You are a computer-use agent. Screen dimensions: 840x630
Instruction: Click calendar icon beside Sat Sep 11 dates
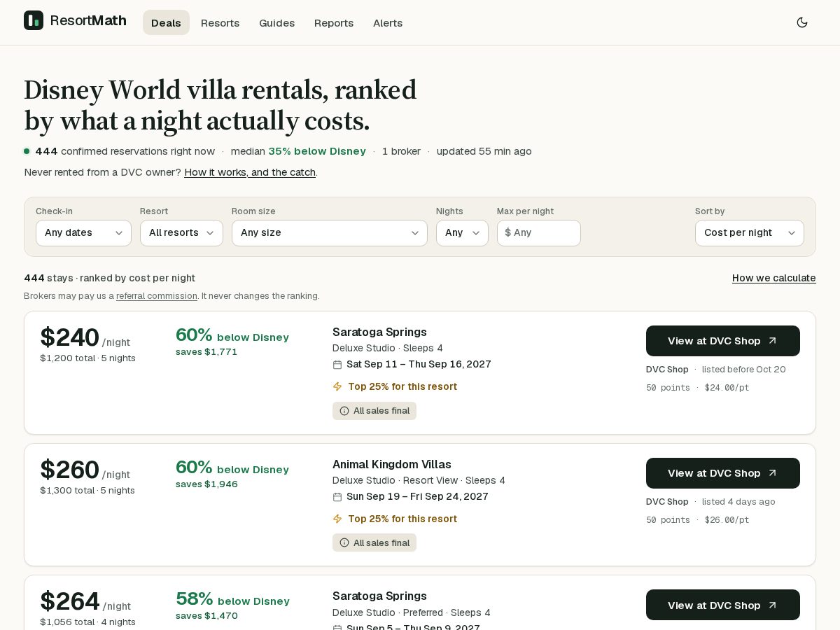337,365
